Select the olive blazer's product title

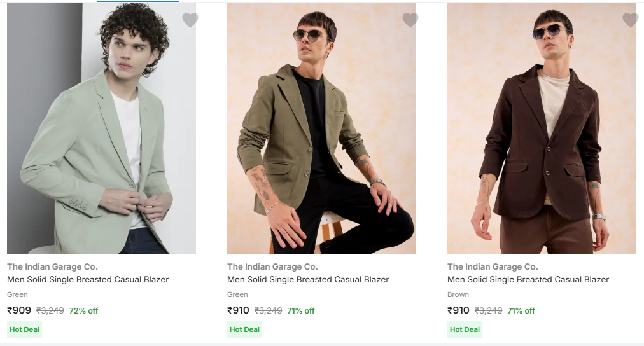[308, 279]
